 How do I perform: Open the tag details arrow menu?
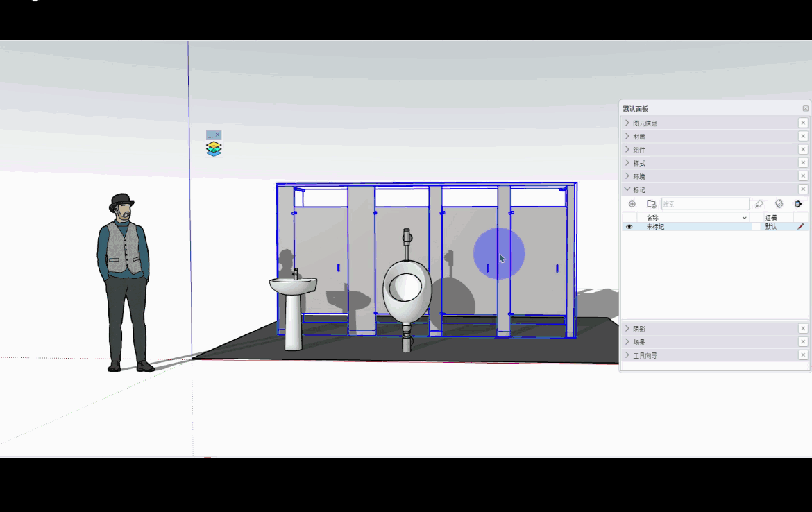click(798, 204)
